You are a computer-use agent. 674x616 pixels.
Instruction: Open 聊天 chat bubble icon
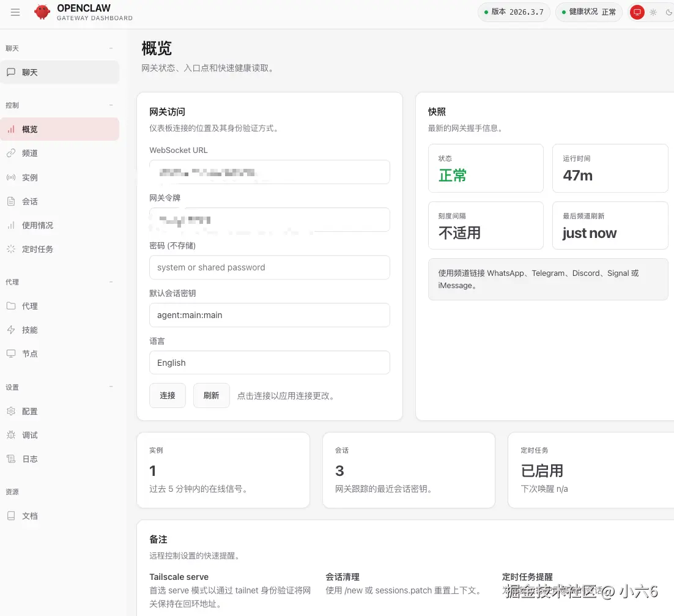click(11, 72)
